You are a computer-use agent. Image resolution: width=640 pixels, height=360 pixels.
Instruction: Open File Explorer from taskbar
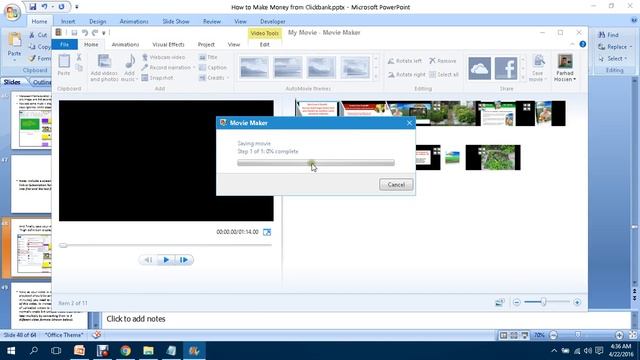[x=148, y=351]
